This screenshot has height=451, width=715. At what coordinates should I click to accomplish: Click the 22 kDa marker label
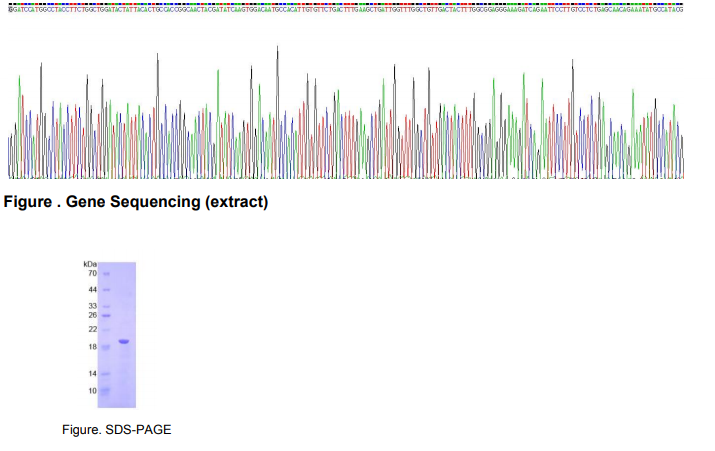click(x=93, y=329)
